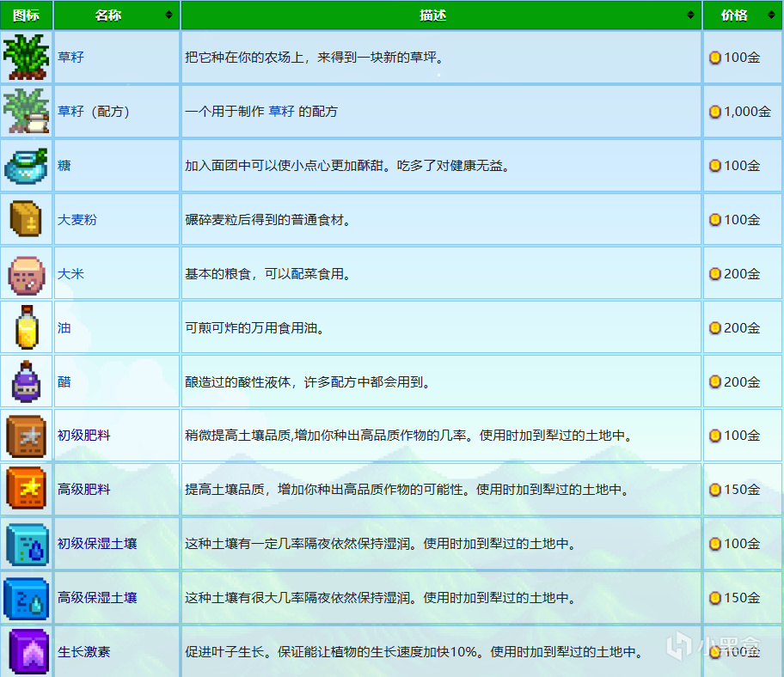Follow the 草籽 link inside the recipe description
This screenshot has height=677, width=784.
[x=281, y=111]
